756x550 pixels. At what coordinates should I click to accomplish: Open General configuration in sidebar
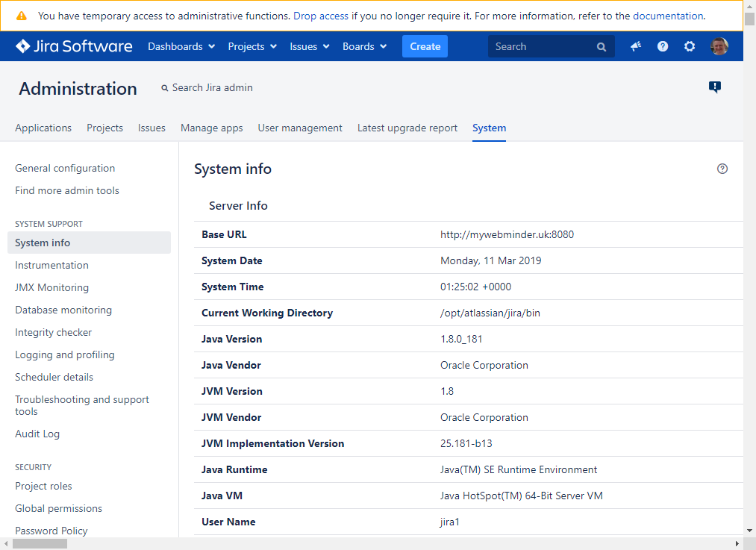[x=65, y=168]
